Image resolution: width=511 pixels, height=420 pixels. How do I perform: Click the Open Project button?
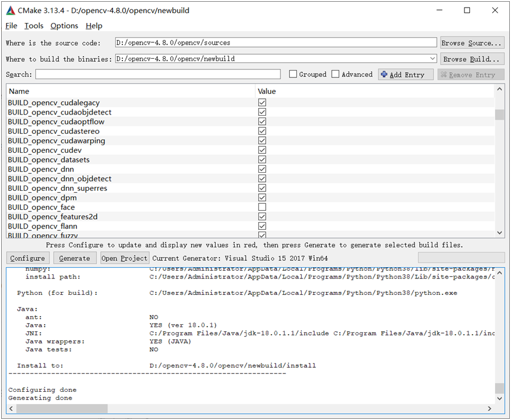point(125,258)
